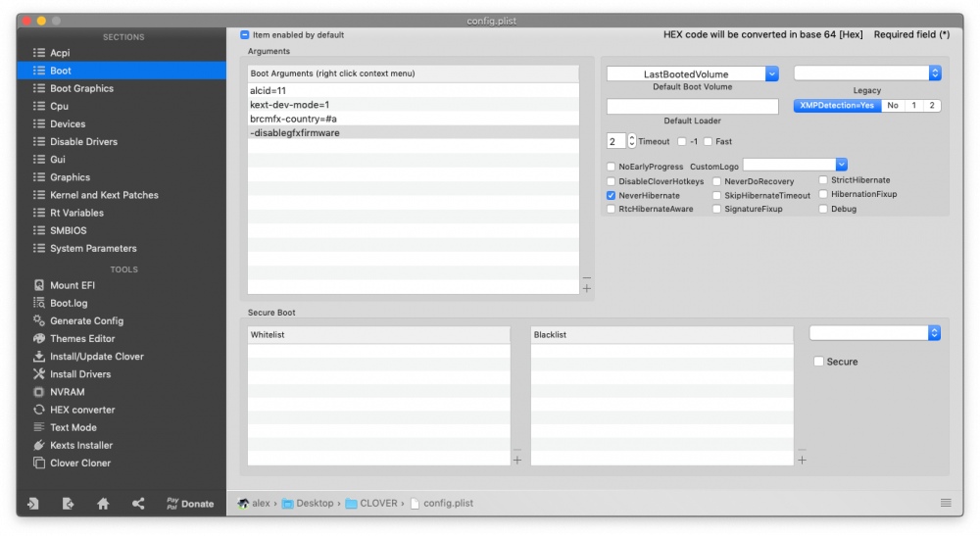Click the Generate Config gears icon
Viewport: 980px width, 536px height.
tap(39, 320)
